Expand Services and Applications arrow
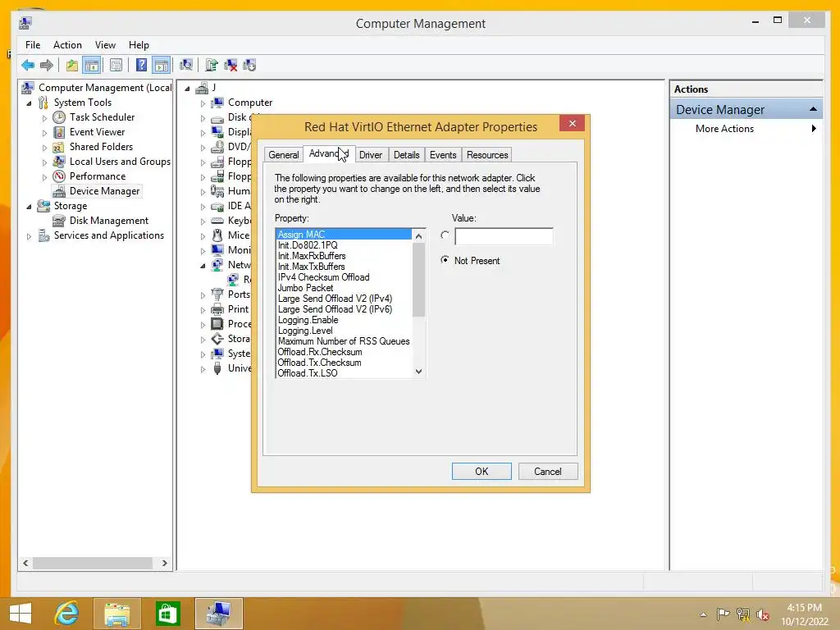 coord(29,235)
